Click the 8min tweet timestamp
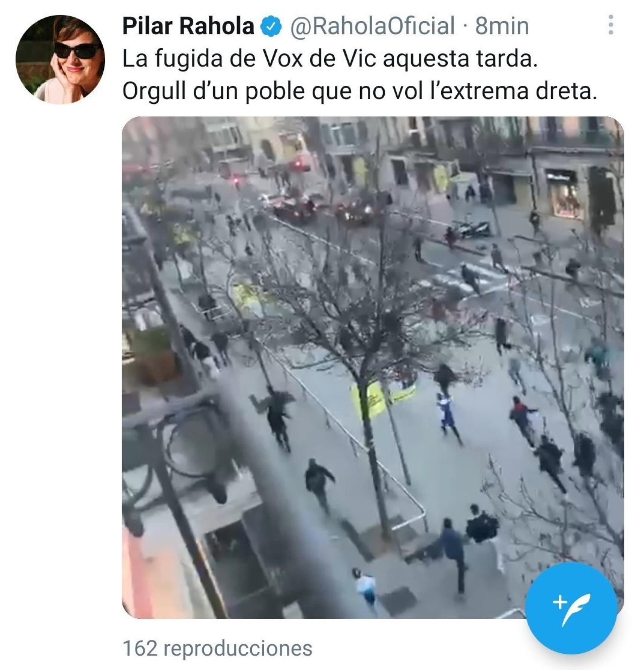 pos(502,26)
